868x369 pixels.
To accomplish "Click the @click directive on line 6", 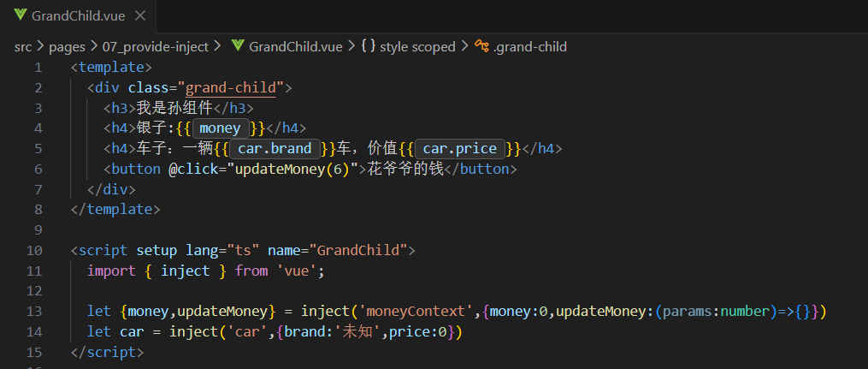I will pyautogui.click(x=193, y=169).
